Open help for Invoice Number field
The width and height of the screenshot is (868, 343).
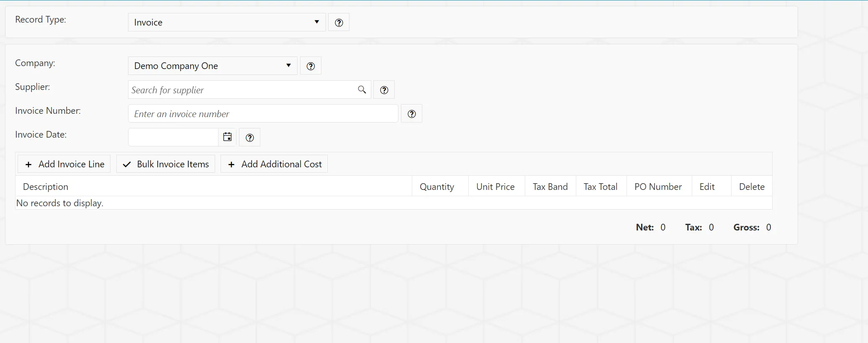click(412, 114)
